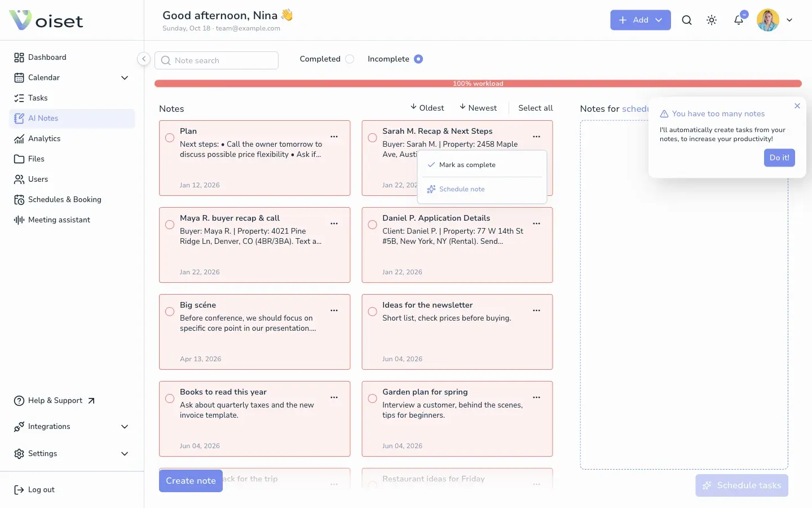The width and height of the screenshot is (812, 508).
Task: Choose Mark as complete from menu
Action: tap(482, 165)
